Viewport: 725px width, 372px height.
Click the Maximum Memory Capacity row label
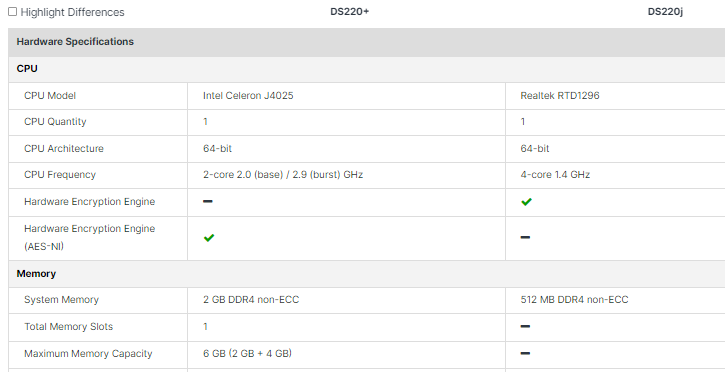[x=88, y=354]
